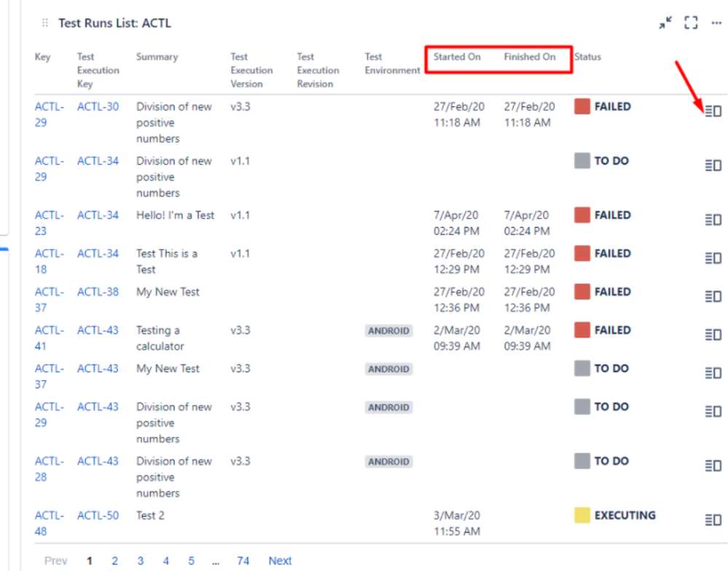Image resolution: width=728 pixels, height=571 pixels.
Task: Click summary 'Hello! I'm a Test'
Action: 175,216
